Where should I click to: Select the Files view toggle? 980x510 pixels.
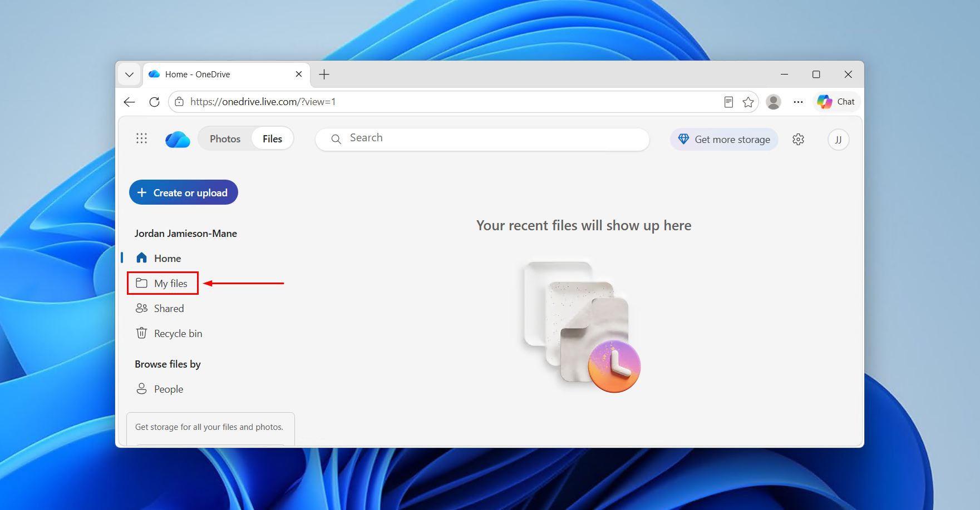(x=272, y=139)
